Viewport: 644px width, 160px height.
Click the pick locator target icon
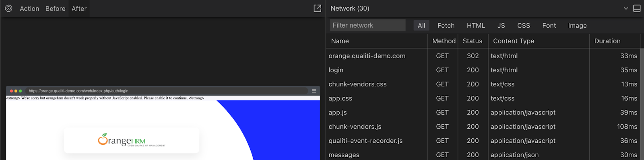[8, 8]
